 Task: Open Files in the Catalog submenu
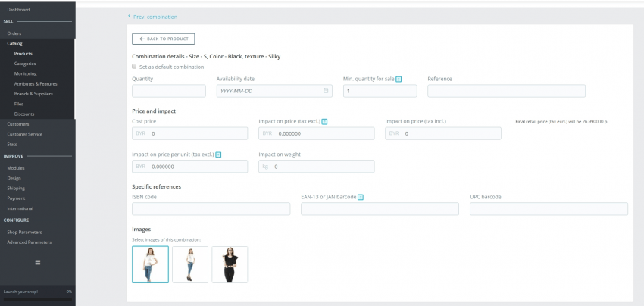(x=18, y=104)
